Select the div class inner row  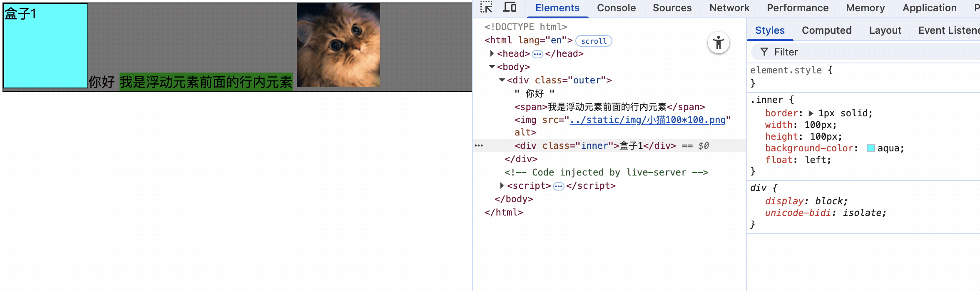coord(609,145)
